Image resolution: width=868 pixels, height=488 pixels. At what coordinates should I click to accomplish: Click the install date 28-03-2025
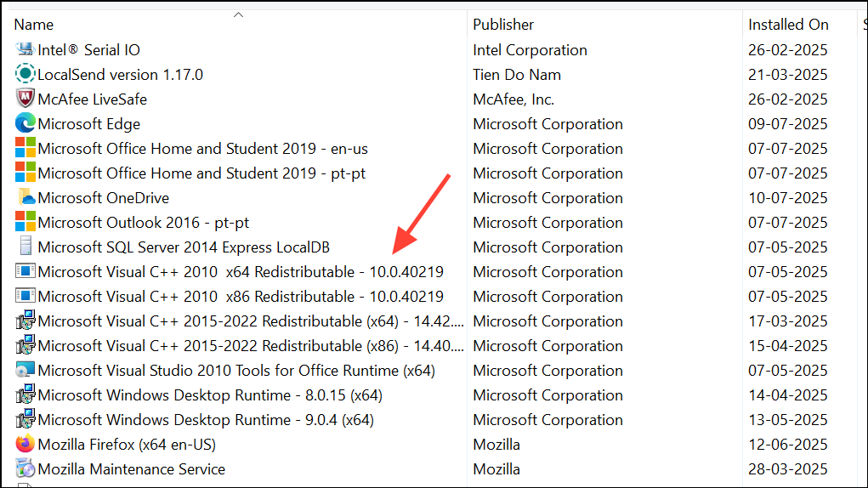coord(788,469)
